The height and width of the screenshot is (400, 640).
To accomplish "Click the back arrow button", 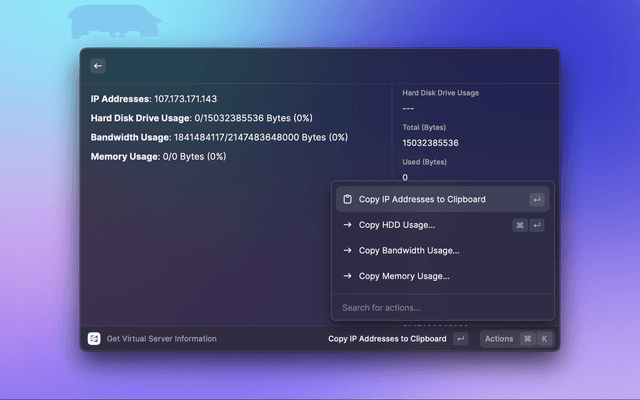I will (x=98, y=66).
